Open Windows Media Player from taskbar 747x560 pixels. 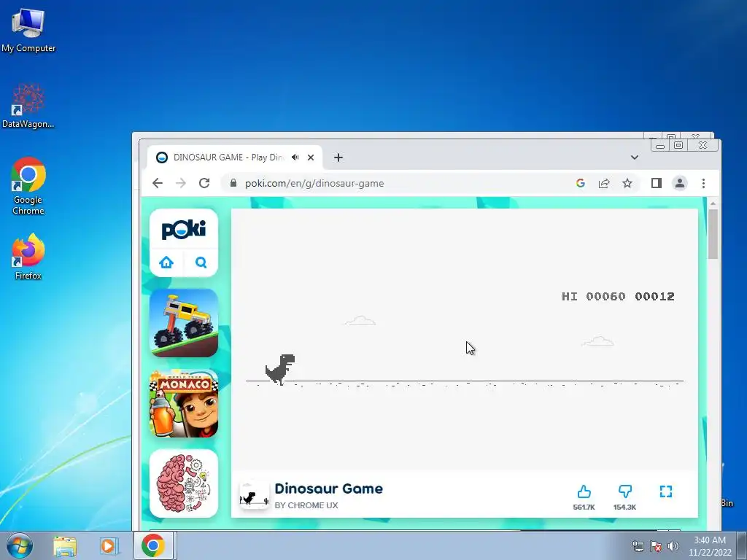[109, 545]
